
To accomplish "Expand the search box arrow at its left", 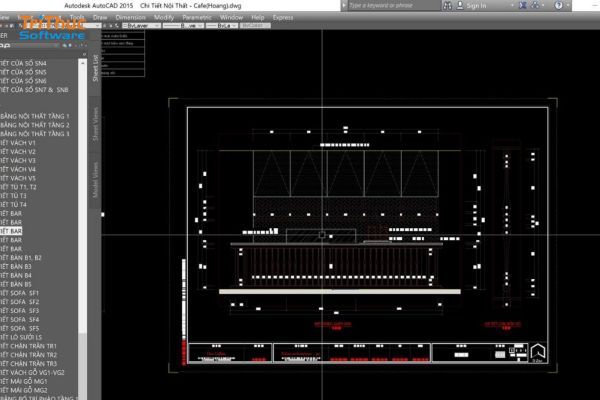I will [x=344, y=5].
